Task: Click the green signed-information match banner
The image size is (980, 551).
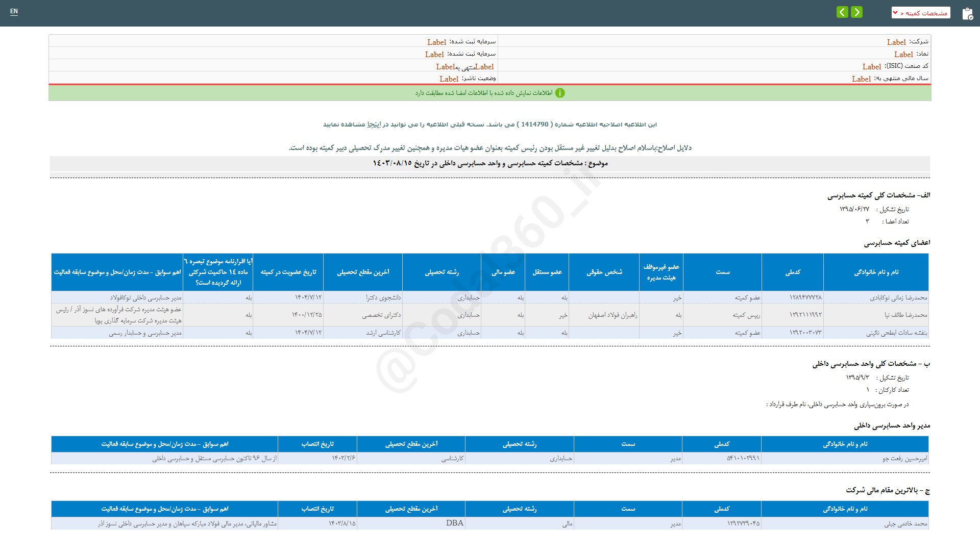Action: (489, 93)
